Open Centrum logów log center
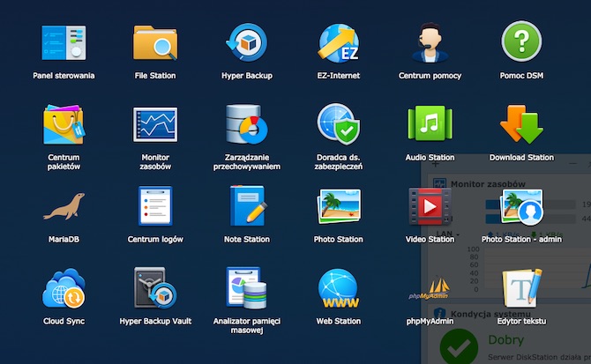591x364 pixels. click(x=155, y=206)
